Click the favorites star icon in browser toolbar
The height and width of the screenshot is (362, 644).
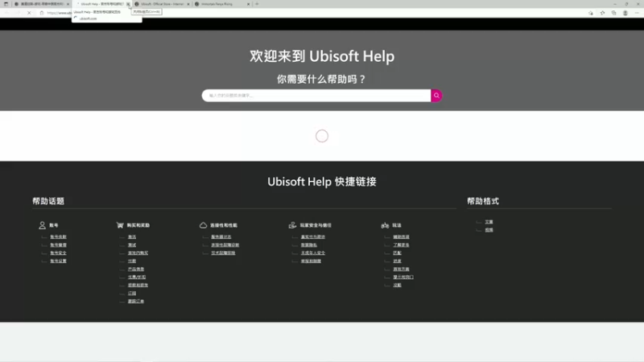(x=602, y=13)
